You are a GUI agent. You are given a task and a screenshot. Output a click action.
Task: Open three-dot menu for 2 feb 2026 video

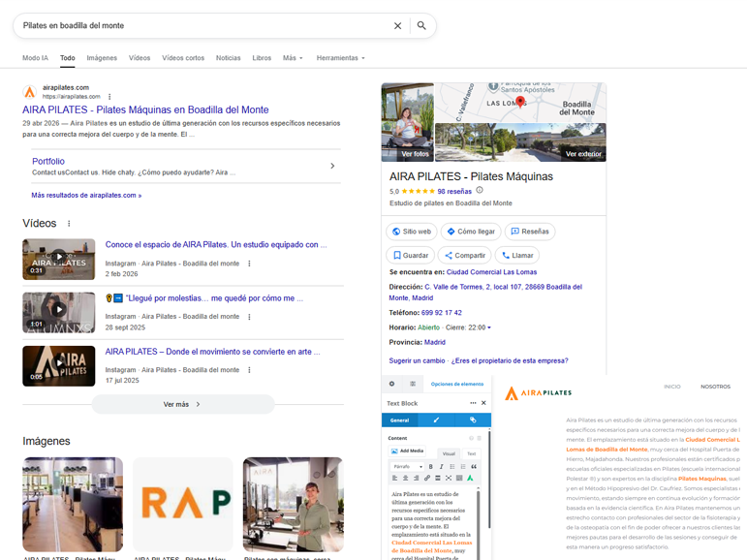click(x=249, y=264)
